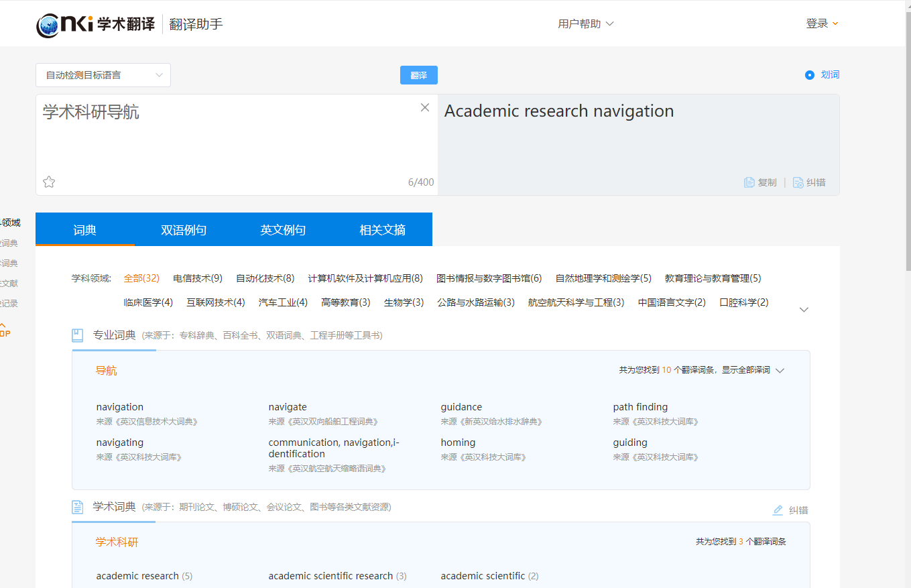Open the 相关文摘 tab
This screenshot has height=588, width=911.
[382, 230]
